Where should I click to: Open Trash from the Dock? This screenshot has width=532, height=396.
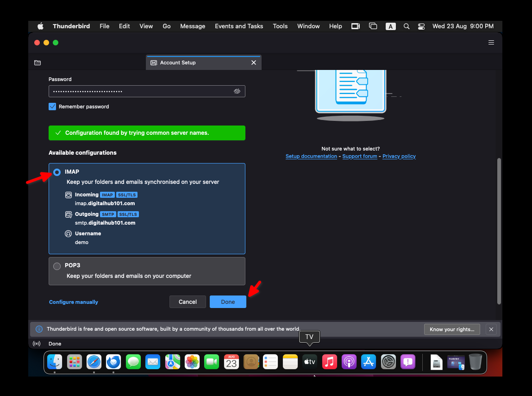click(x=476, y=362)
